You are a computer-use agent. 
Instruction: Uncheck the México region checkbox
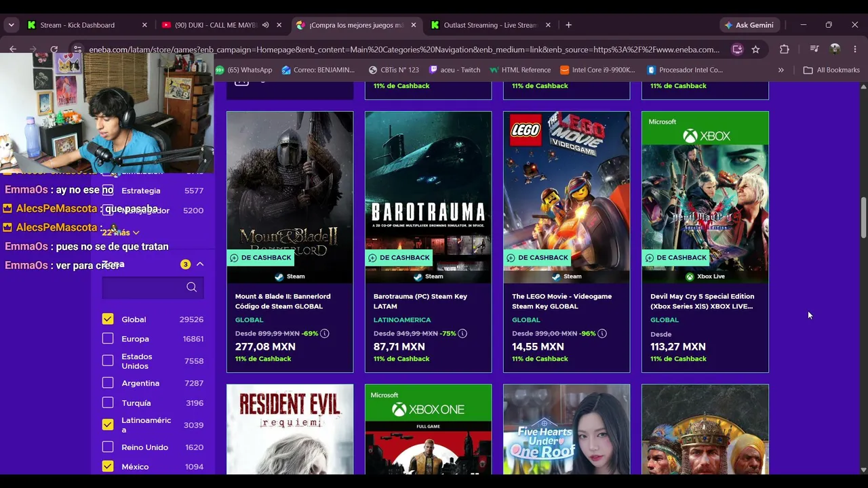[x=108, y=466]
